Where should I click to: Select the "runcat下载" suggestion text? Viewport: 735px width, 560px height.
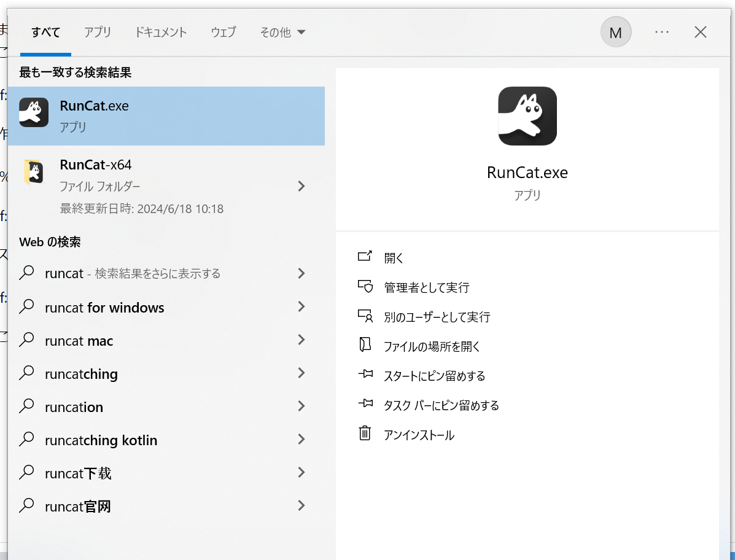pos(78,473)
